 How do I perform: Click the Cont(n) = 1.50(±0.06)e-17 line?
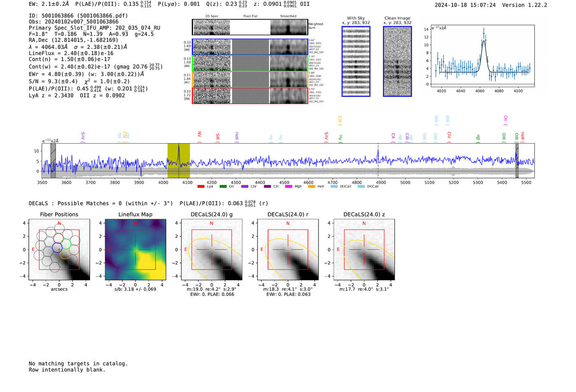70,59
